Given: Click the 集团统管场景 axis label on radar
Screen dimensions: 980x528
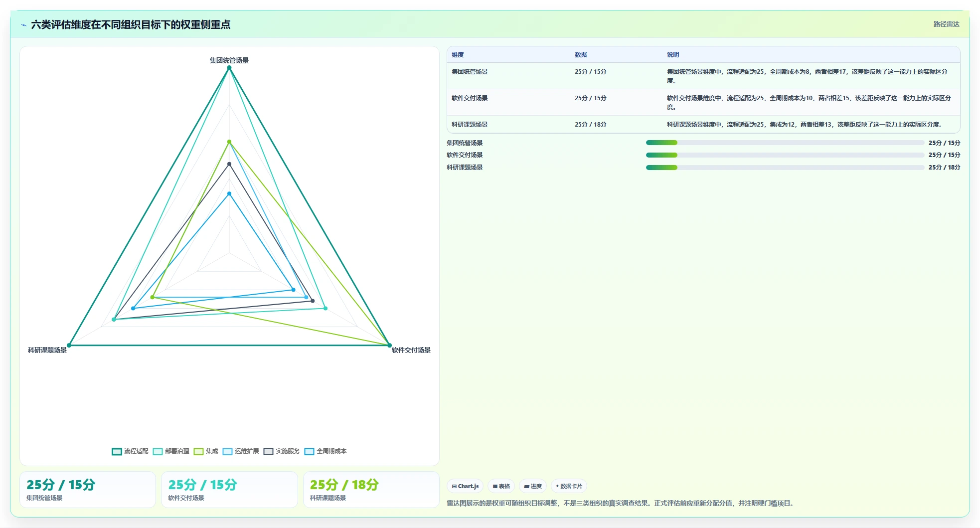Looking at the screenshot, I should pyautogui.click(x=229, y=60).
